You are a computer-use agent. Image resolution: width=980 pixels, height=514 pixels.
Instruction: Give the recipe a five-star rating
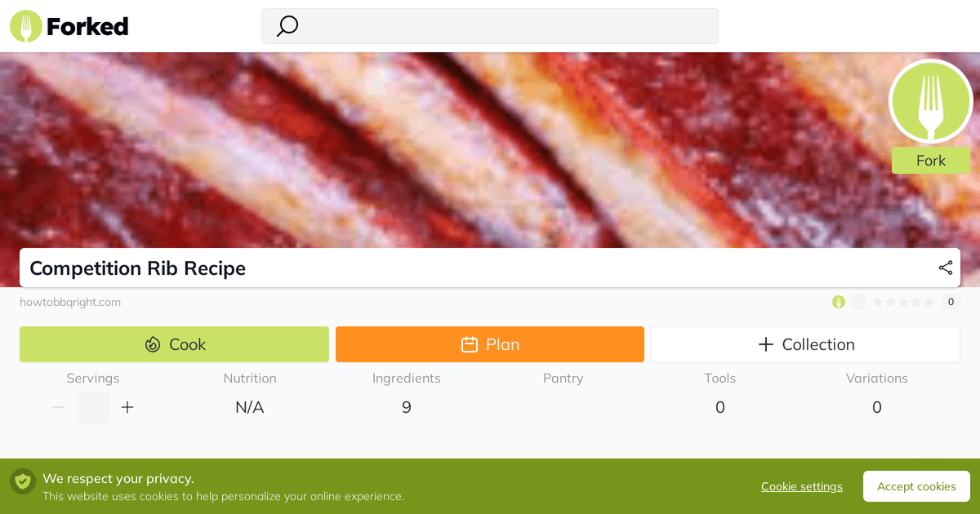[929, 302]
